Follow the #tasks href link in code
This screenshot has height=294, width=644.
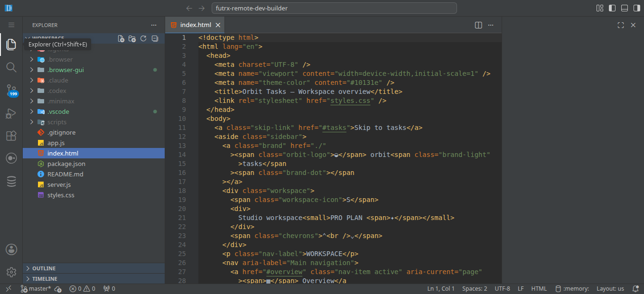[x=334, y=128]
